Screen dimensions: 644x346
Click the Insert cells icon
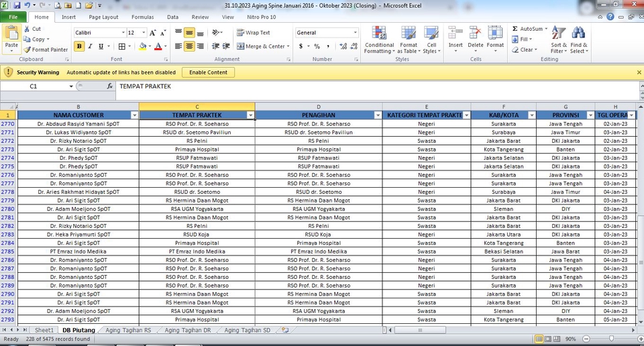[455, 33]
